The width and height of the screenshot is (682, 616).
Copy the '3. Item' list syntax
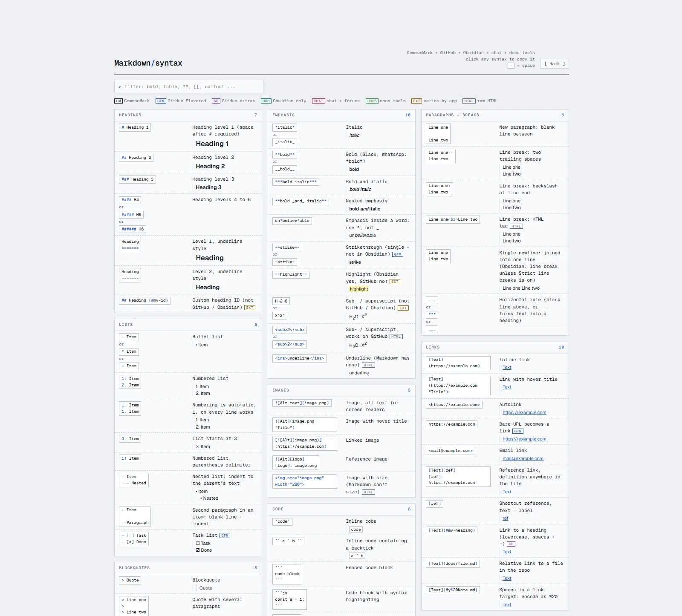pyautogui.click(x=130, y=439)
